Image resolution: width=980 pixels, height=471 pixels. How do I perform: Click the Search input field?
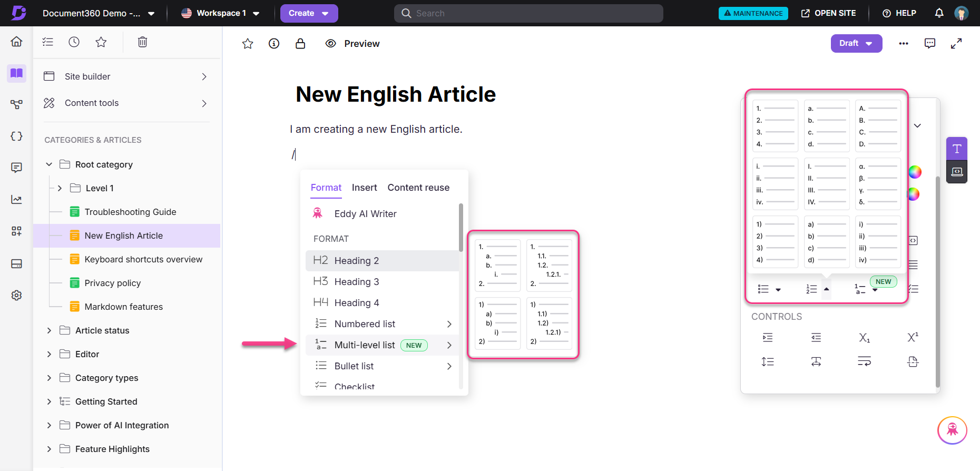tap(528, 13)
